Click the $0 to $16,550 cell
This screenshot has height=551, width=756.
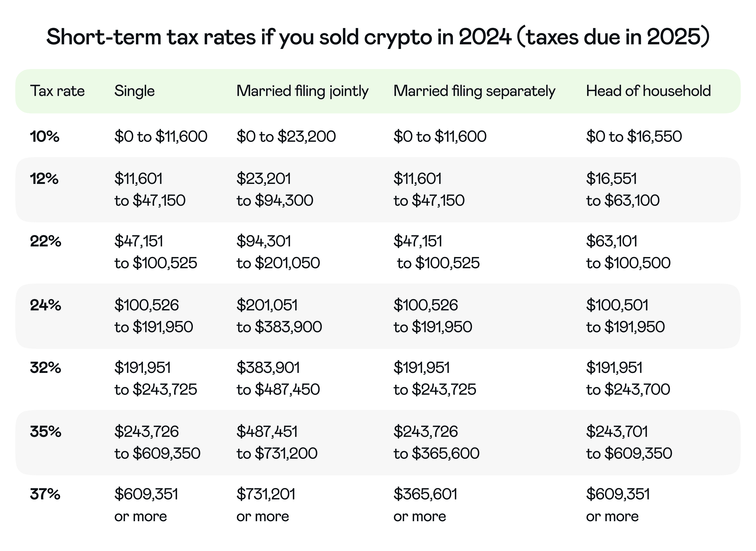pos(634,136)
